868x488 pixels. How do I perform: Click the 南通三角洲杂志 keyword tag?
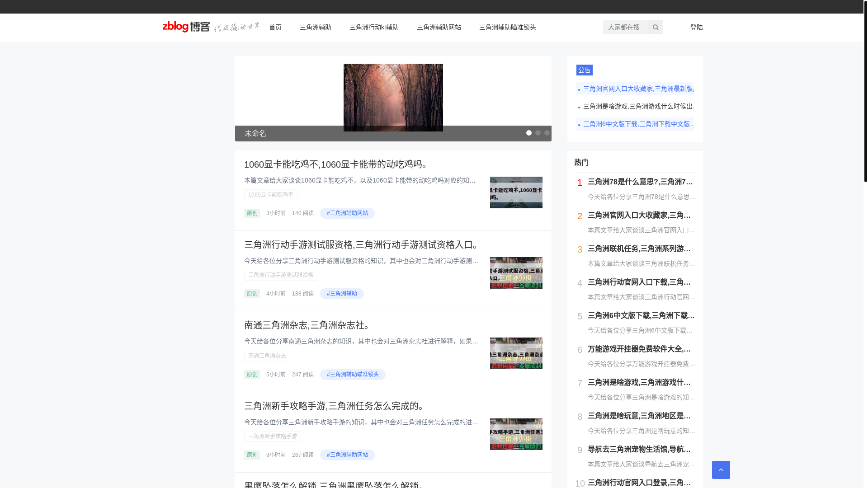point(267,356)
